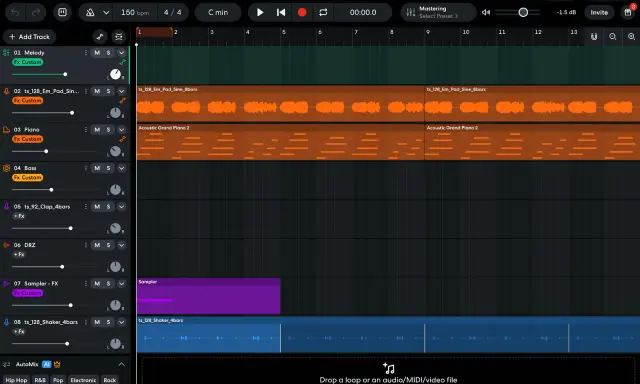Expand the 03 Piano track chevron
640x384 pixels.
(121, 129)
